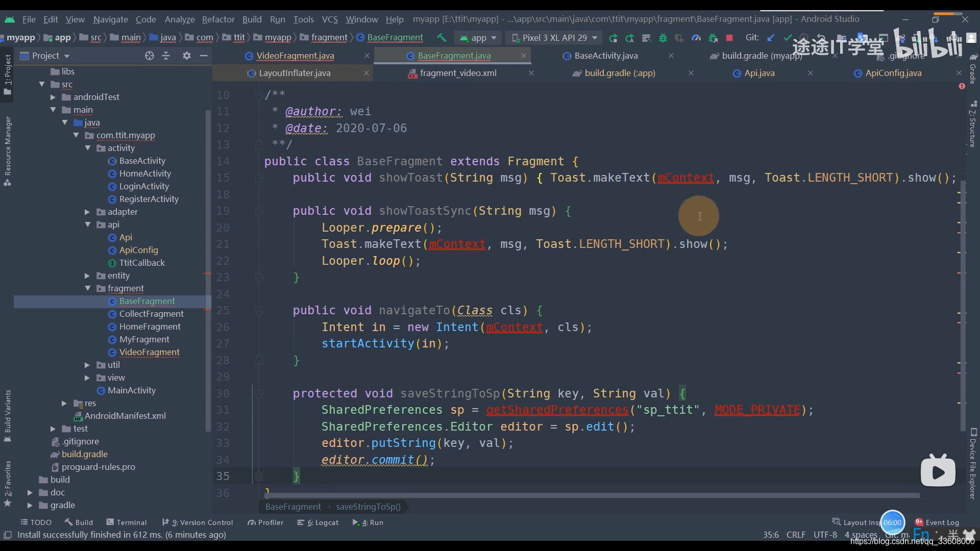Expand the res folder
Image resolution: width=980 pixels, height=551 pixels.
pyautogui.click(x=64, y=403)
